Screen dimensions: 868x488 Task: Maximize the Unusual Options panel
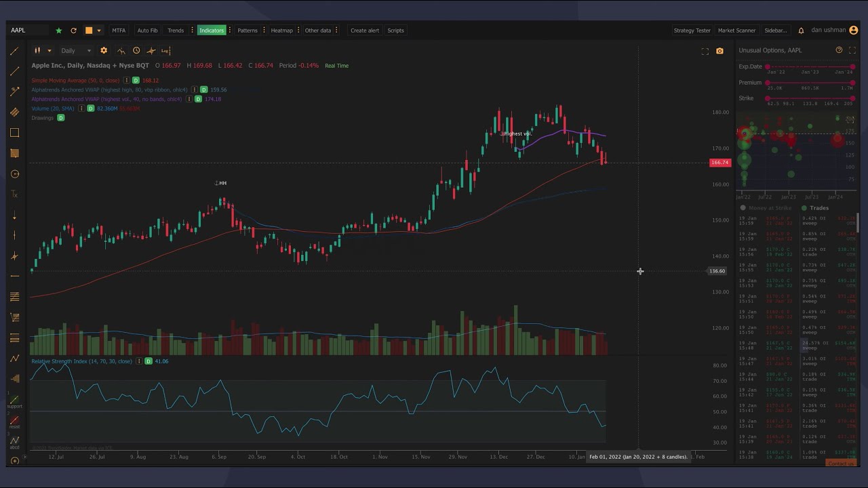(852, 50)
